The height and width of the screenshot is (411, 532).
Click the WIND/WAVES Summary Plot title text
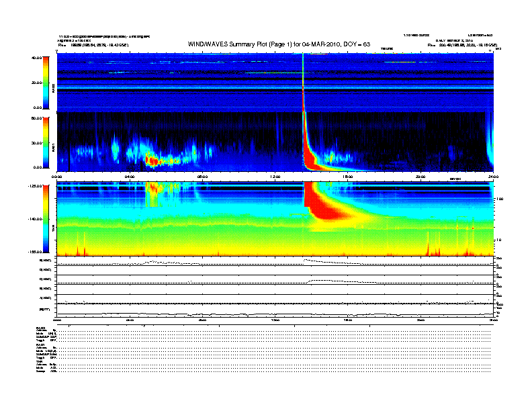pyautogui.click(x=279, y=44)
